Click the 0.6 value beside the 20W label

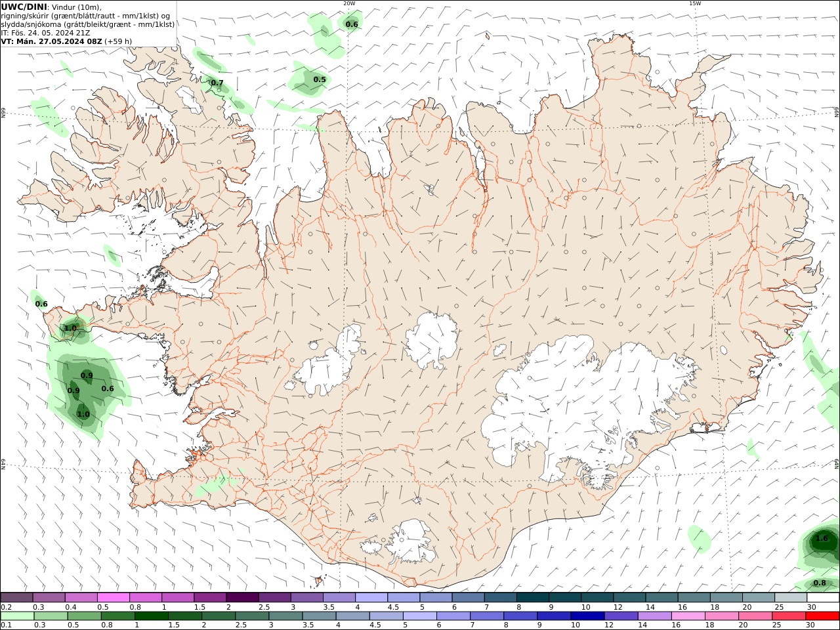click(x=352, y=24)
